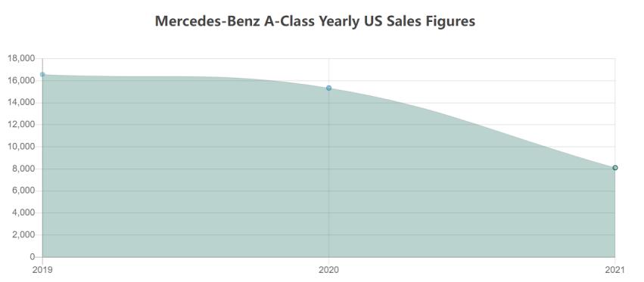Screen dimensions: 644x282
Task: Click the 2020 vertical gridline inside the chart
Action: 328,172
